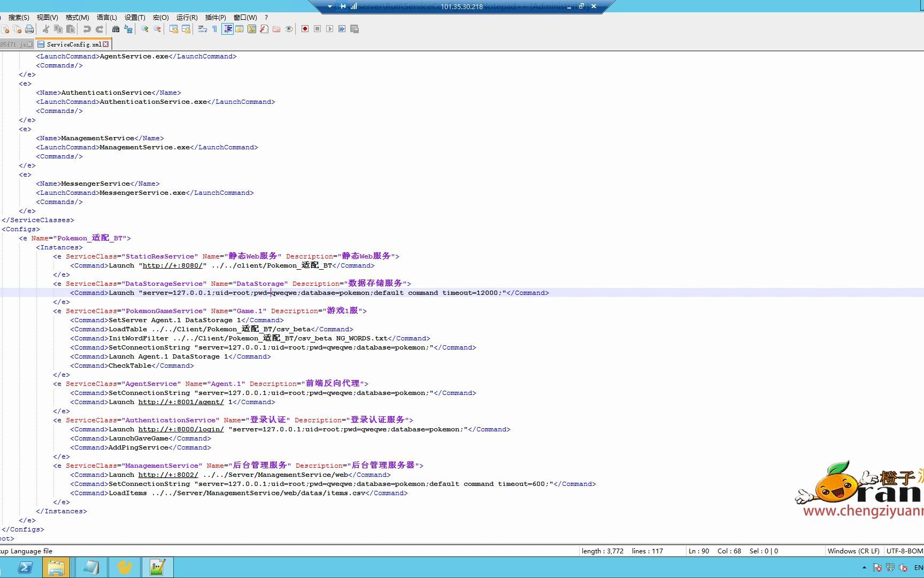The image size is (924, 578).
Task: Open the Replace dialog icon
Action: (x=128, y=29)
